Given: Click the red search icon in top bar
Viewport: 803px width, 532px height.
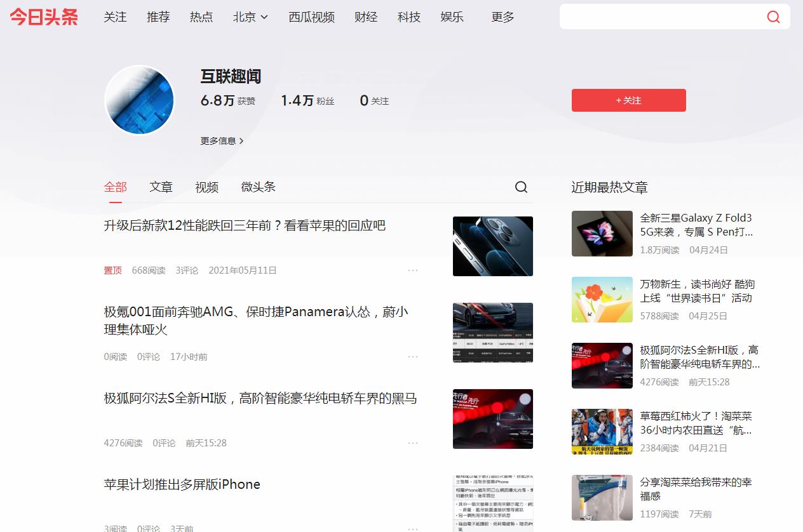Looking at the screenshot, I should click(x=773, y=17).
